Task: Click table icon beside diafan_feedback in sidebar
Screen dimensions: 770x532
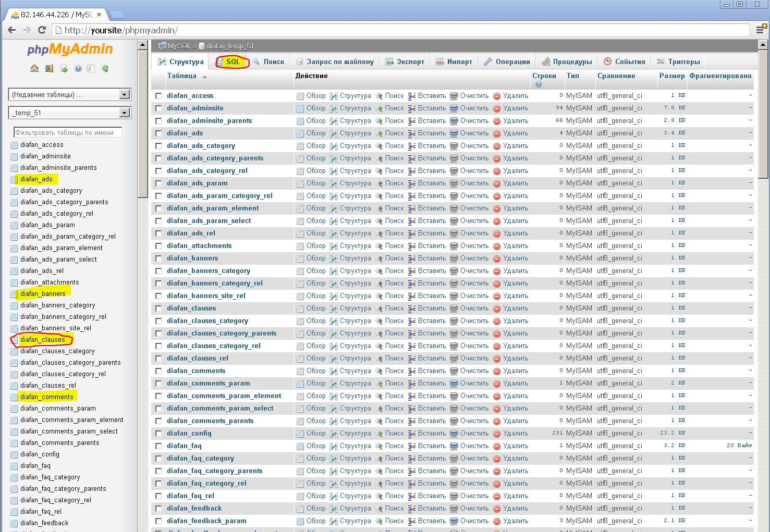Action: click(14, 523)
